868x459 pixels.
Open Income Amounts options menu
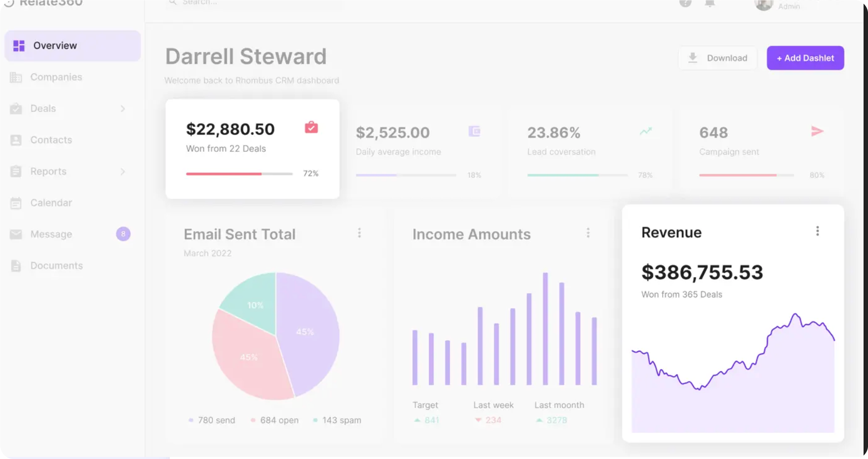coord(588,233)
